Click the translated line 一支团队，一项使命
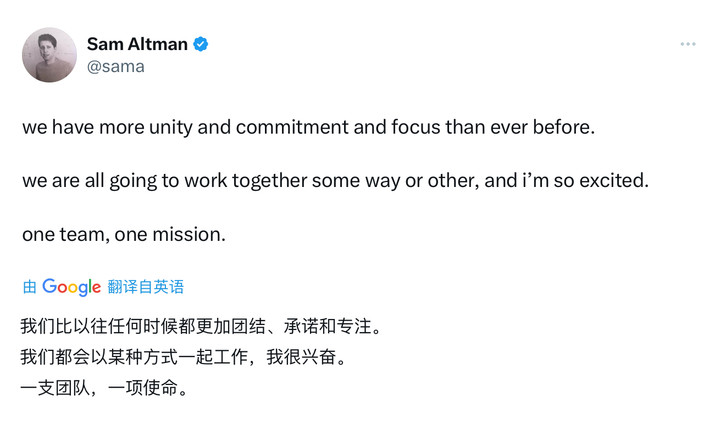The height and width of the screenshot is (424, 720). click(104, 388)
